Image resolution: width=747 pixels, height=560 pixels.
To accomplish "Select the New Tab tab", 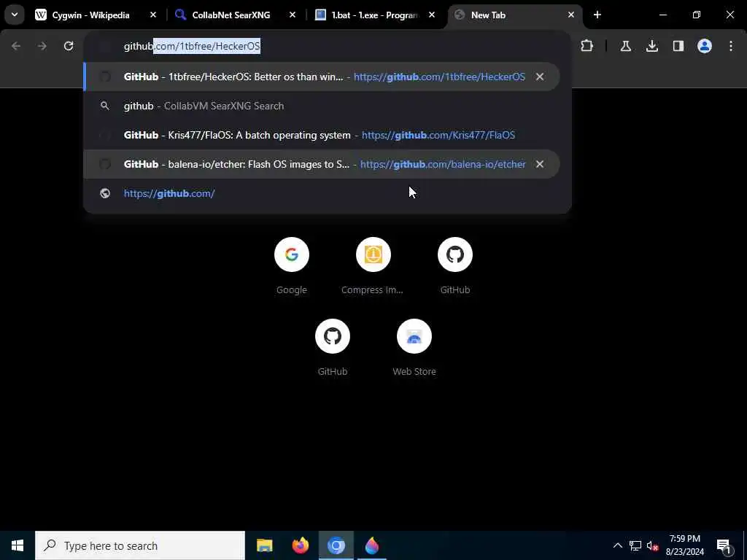I will [514, 15].
